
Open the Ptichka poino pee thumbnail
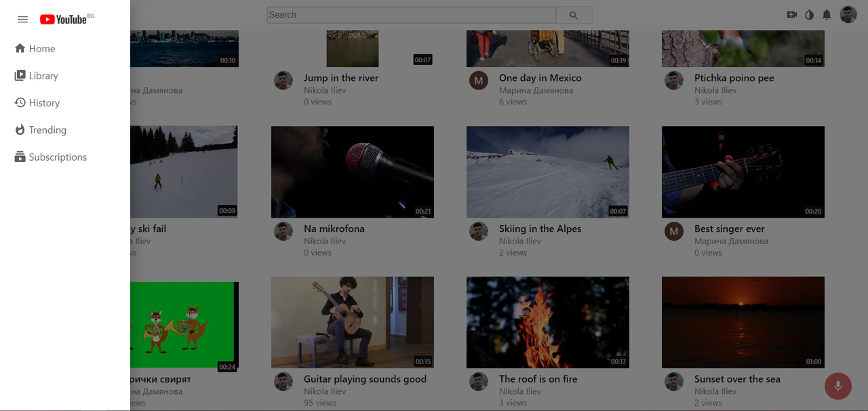(743, 48)
